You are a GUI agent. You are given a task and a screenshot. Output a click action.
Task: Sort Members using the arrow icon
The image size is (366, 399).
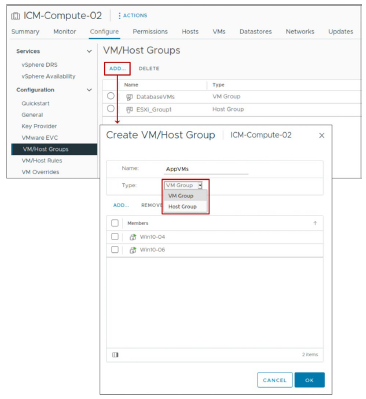[315, 223]
